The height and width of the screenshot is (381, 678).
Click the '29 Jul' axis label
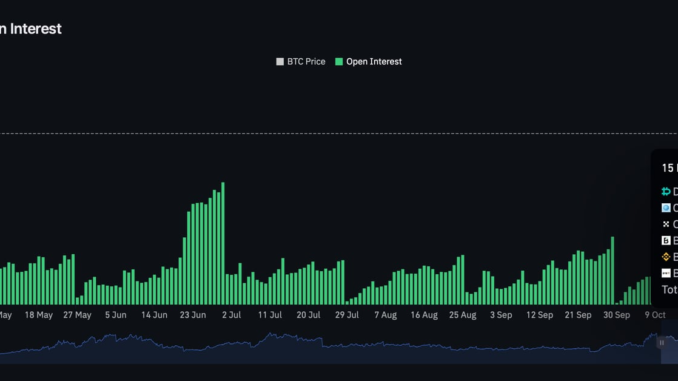pos(347,315)
